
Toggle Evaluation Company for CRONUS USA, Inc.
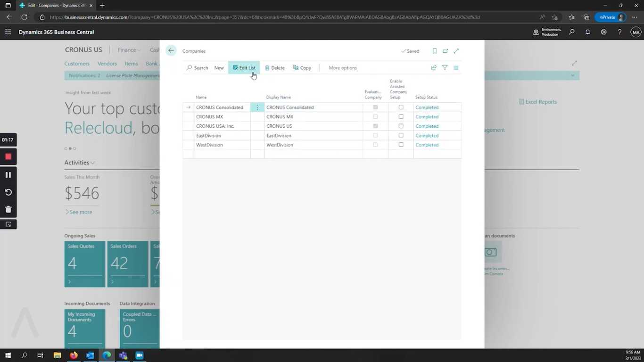pos(375,126)
